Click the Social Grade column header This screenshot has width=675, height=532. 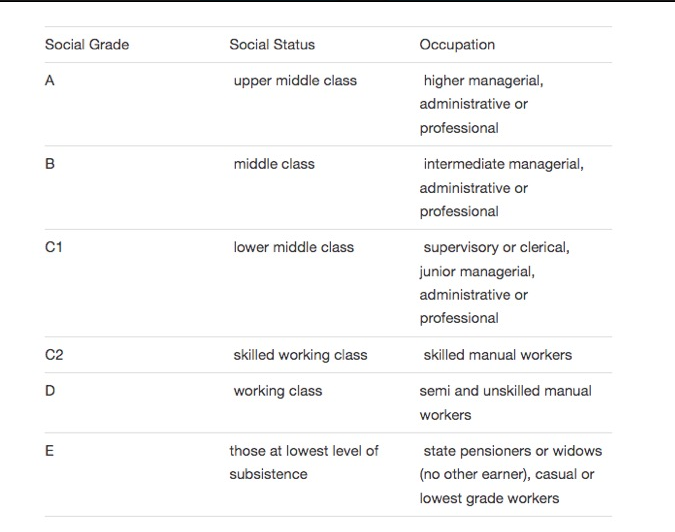tap(87, 44)
